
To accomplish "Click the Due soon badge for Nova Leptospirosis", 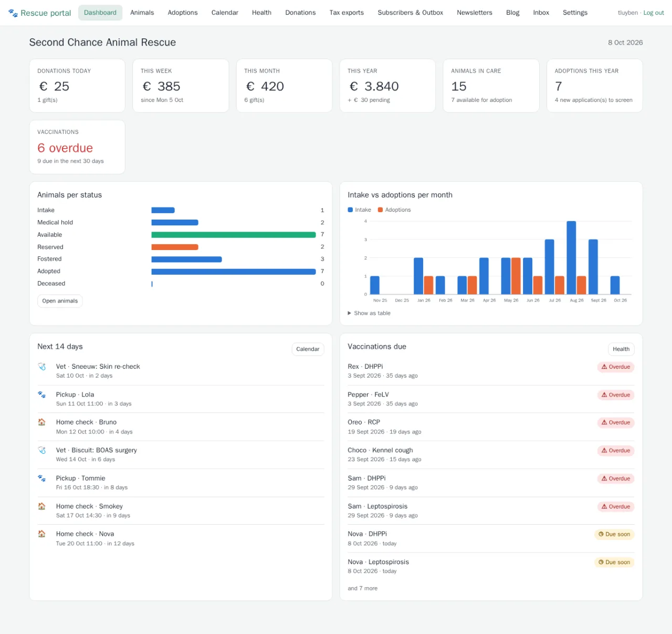I will click(x=614, y=563).
